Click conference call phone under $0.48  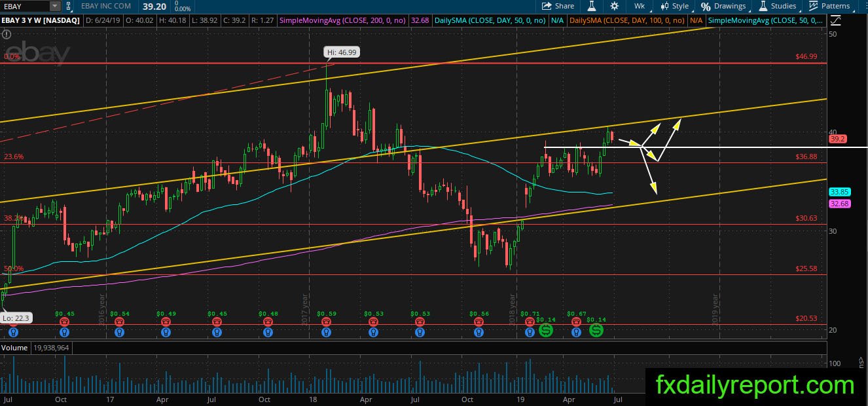(x=267, y=322)
